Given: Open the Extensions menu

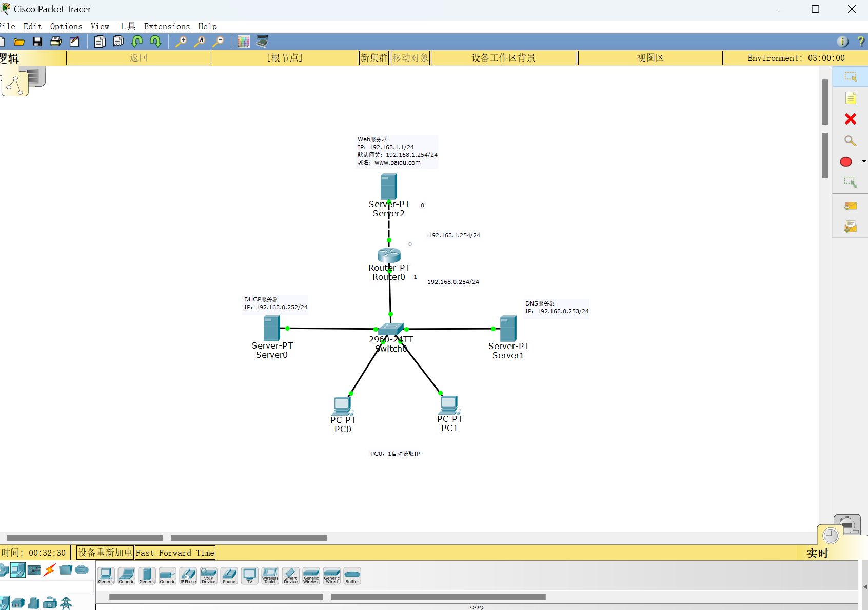Looking at the screenshot, I should [167, 26].
